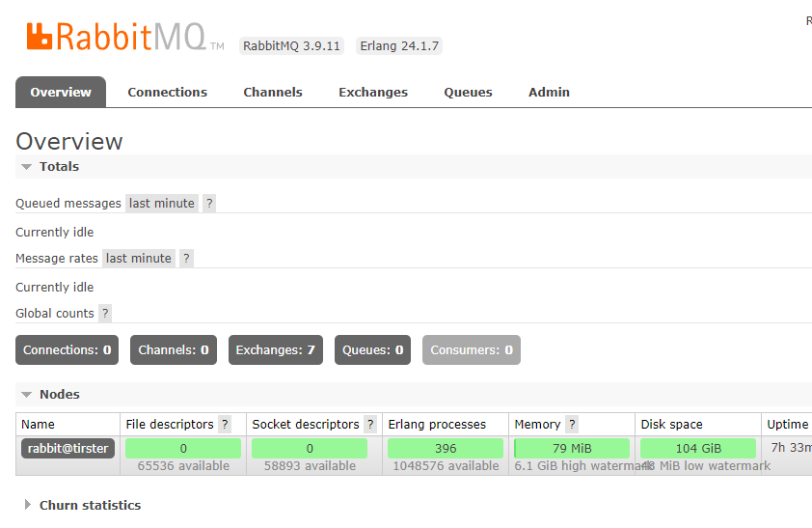Click the Disk space 104 GiB bar

point(698,448)
